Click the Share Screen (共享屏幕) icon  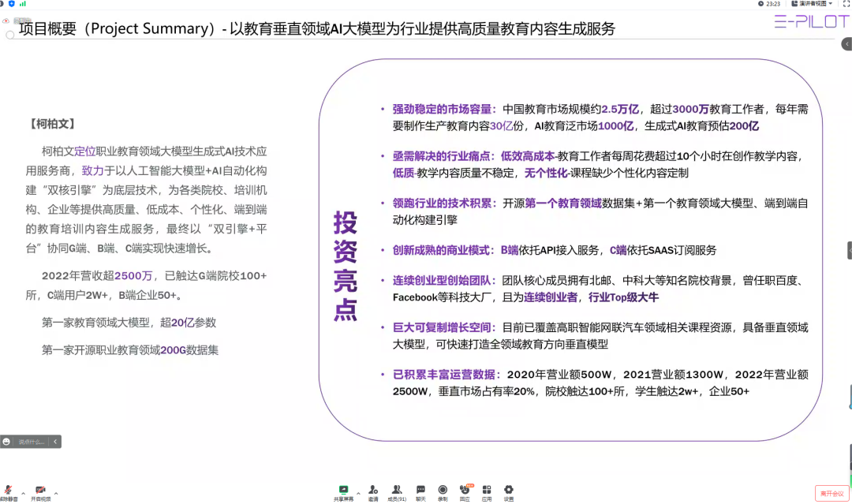click(343, 490)
